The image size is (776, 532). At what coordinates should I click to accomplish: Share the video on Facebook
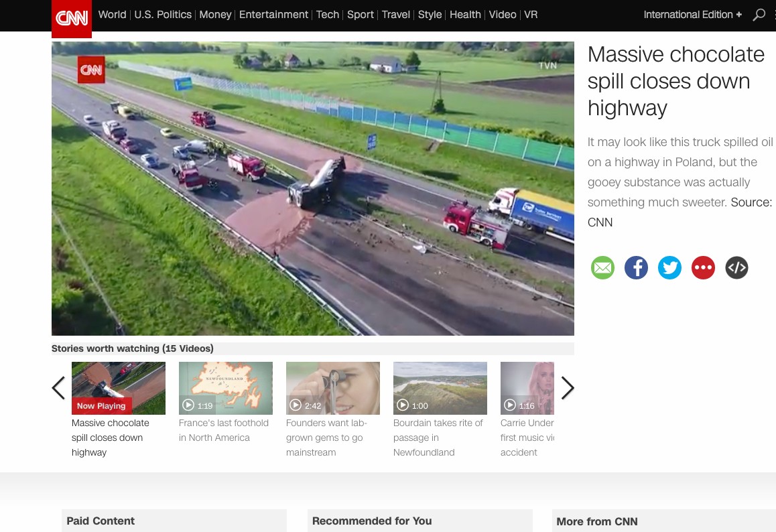(x=636, y=268)
